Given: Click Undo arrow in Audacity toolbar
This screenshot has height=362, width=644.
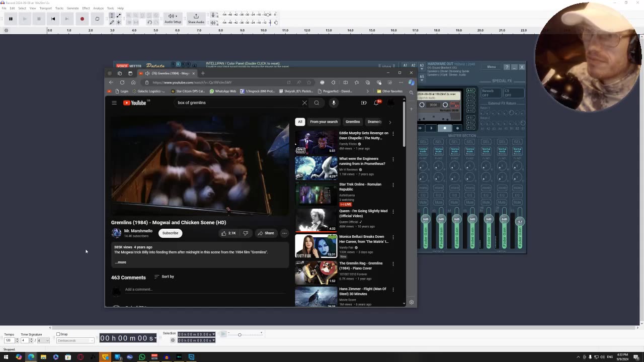Looking at the screenshot, I should pos(149,22).
